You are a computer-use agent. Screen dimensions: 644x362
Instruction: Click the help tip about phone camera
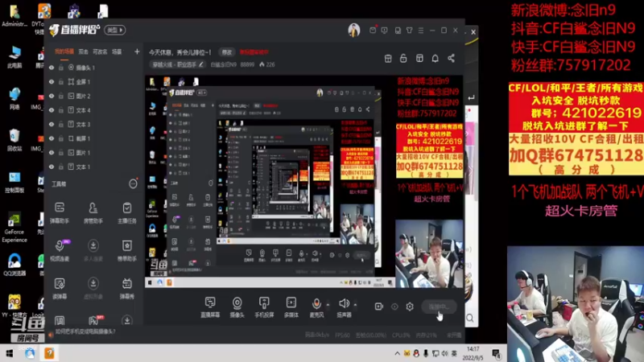point(85,331)
